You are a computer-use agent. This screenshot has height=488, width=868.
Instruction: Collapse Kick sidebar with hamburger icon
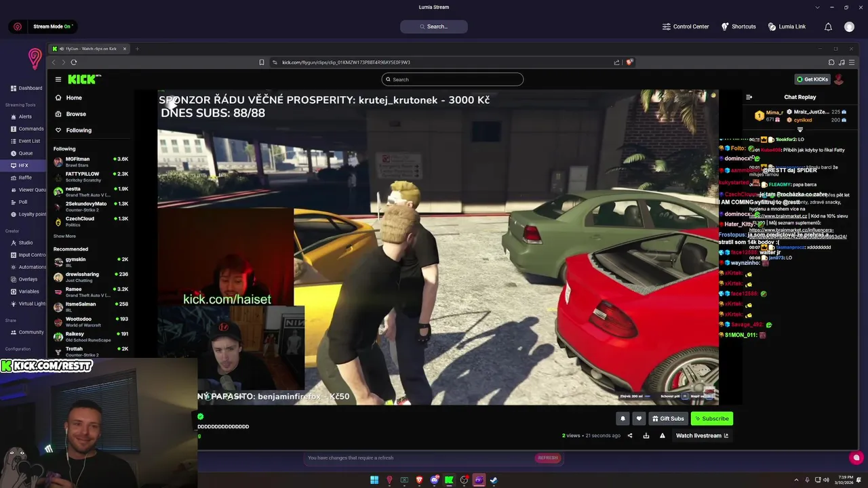(58, 79)
